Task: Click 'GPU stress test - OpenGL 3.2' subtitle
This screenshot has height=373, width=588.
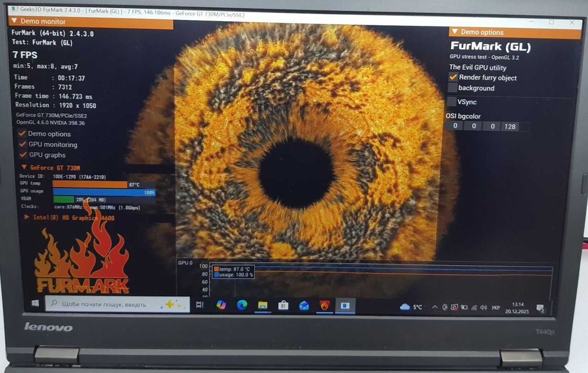Action: [x=484, y=57]
